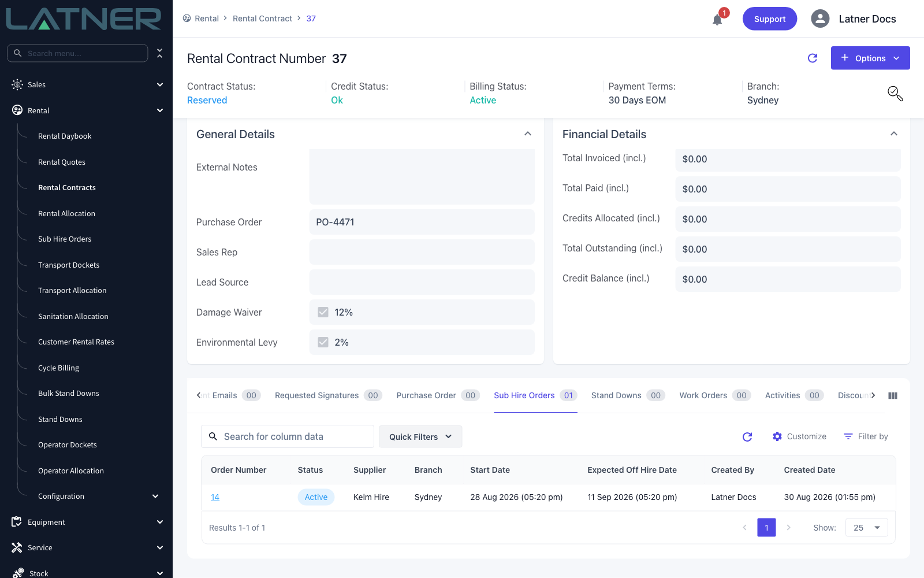Screen dimensions: 924x578
Task: Click the user profile avatar icon
Action: point(820,18)
